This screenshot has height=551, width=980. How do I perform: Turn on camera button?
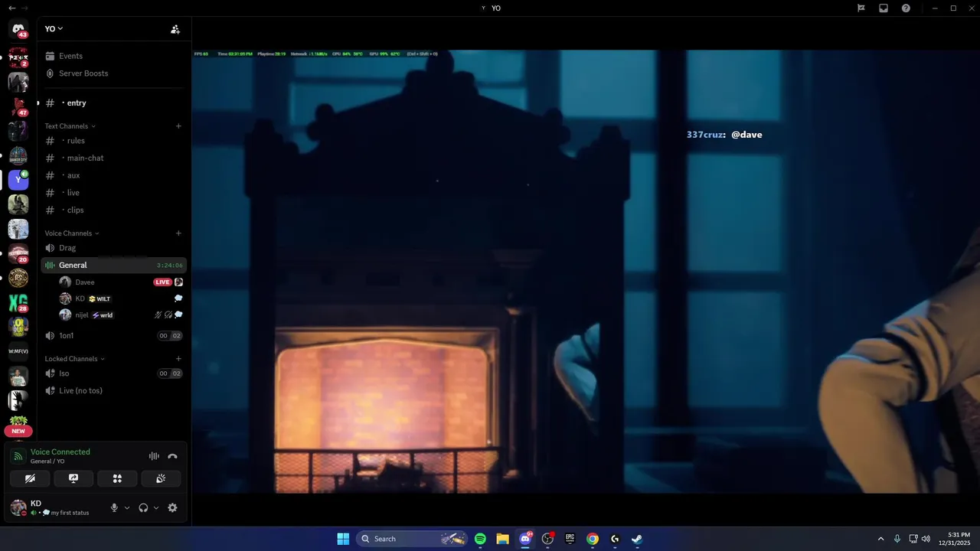tap(30, 478)
